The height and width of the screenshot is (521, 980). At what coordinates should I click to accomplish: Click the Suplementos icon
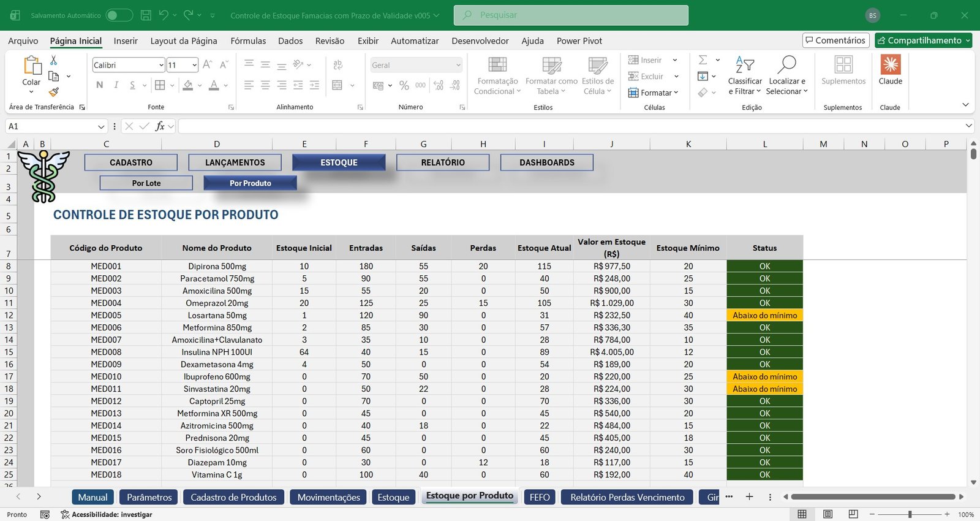click(x=843, y=70)
